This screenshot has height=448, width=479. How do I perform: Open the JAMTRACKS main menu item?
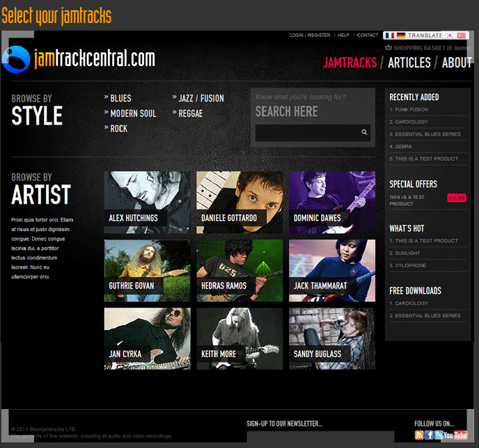click(x=350, y=63)
